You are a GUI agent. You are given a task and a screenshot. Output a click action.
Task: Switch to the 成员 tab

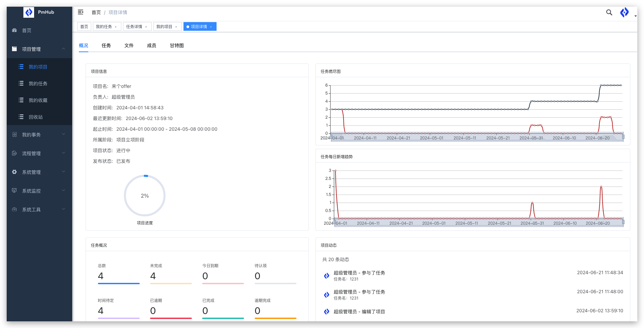151,45
